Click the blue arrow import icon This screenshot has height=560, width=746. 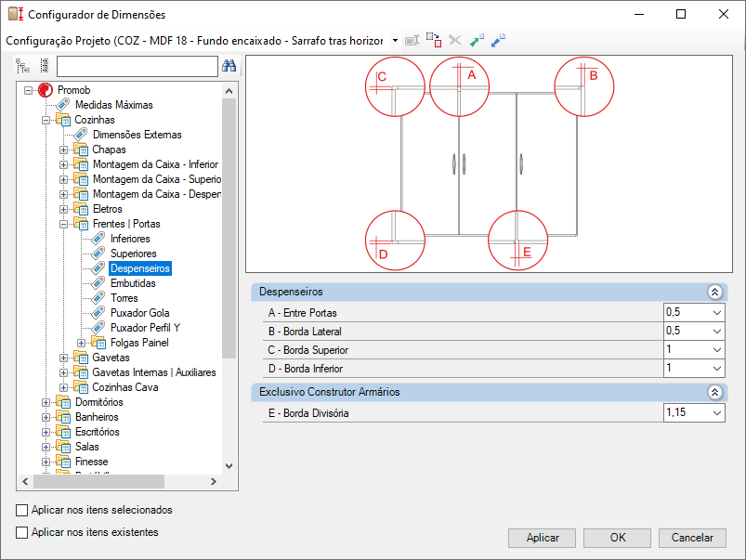coord(498,41)
